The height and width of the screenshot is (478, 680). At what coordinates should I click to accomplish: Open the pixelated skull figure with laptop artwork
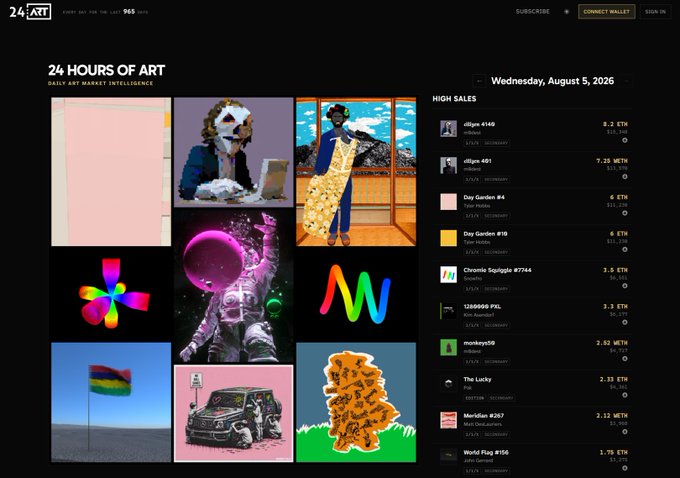(x=234, y=152)
